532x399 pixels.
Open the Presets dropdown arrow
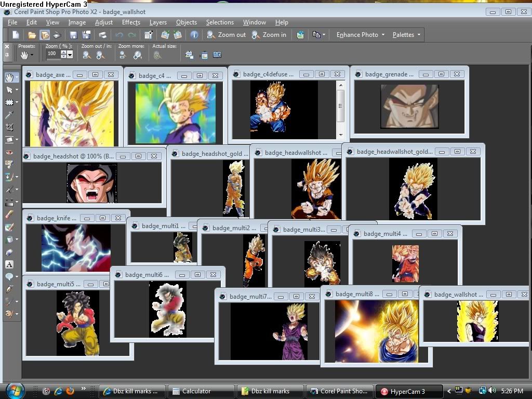click(x=32, y=55)
